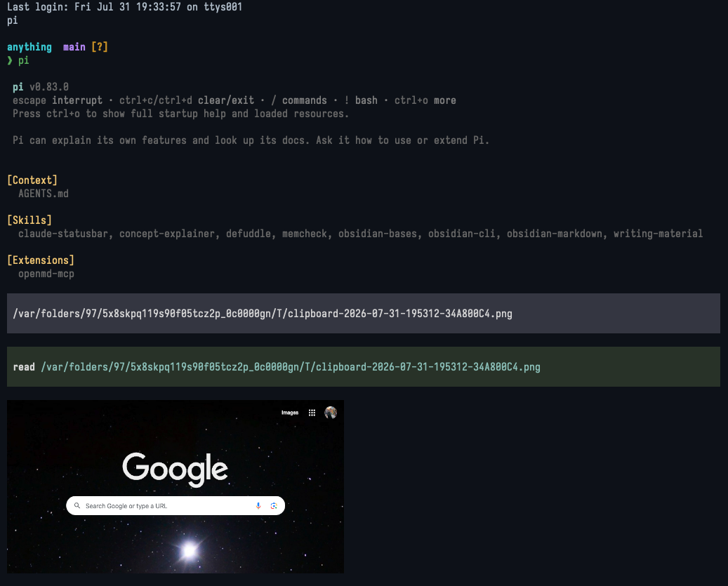This screenshot has height=586, width=728.
Task: Select the obsidian-bases skill
Action: tap(378, 234)
